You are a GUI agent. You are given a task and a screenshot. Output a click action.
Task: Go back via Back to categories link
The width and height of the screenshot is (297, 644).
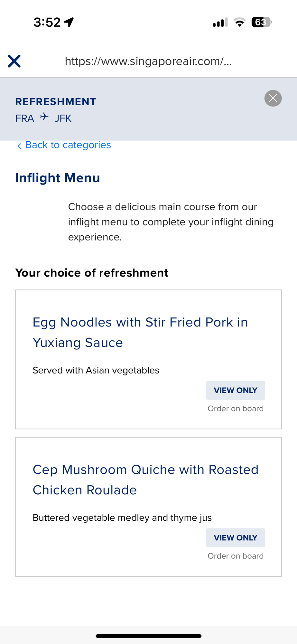68,145
